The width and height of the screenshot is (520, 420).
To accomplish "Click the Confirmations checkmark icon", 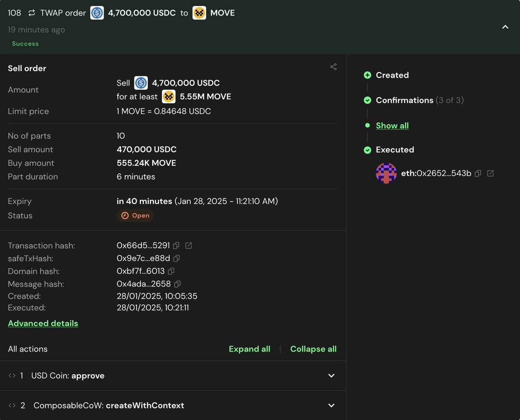I will 367,101.
